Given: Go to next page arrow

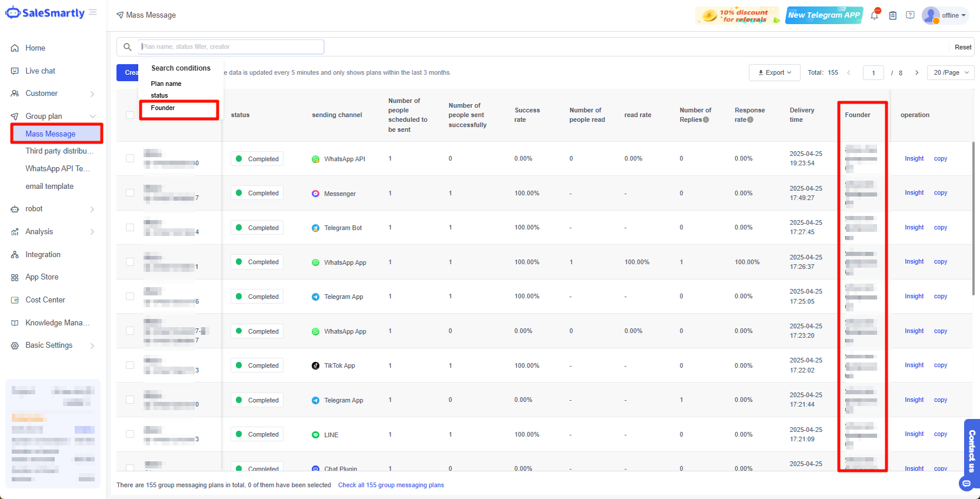Looking at the screenshot, I should 916,73.
